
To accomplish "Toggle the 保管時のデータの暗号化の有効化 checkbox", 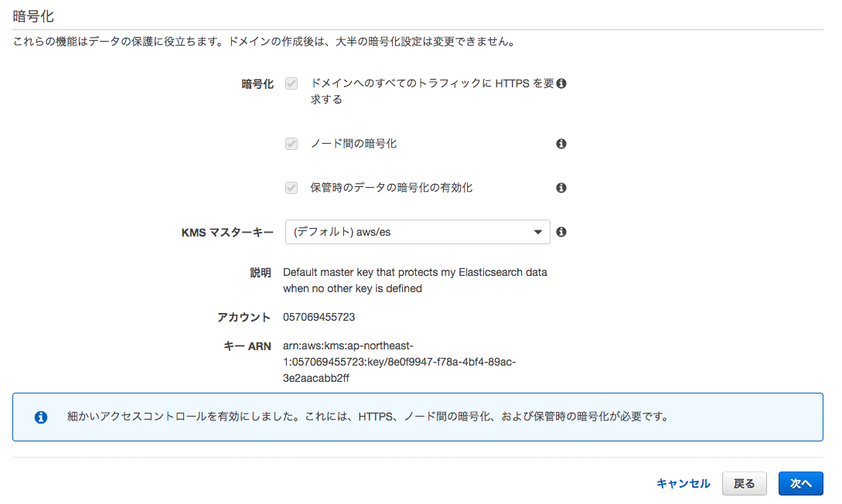I will tap(291, 188).
